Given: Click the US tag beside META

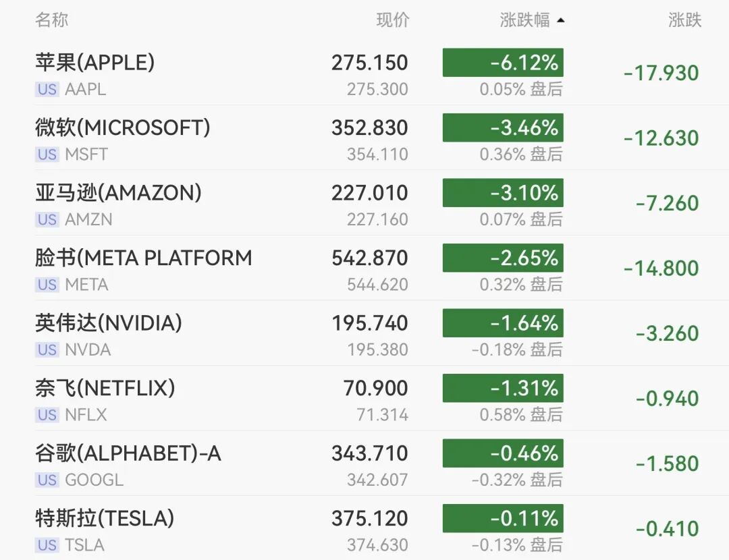Looking at the screenshot, I should [47, 285].
